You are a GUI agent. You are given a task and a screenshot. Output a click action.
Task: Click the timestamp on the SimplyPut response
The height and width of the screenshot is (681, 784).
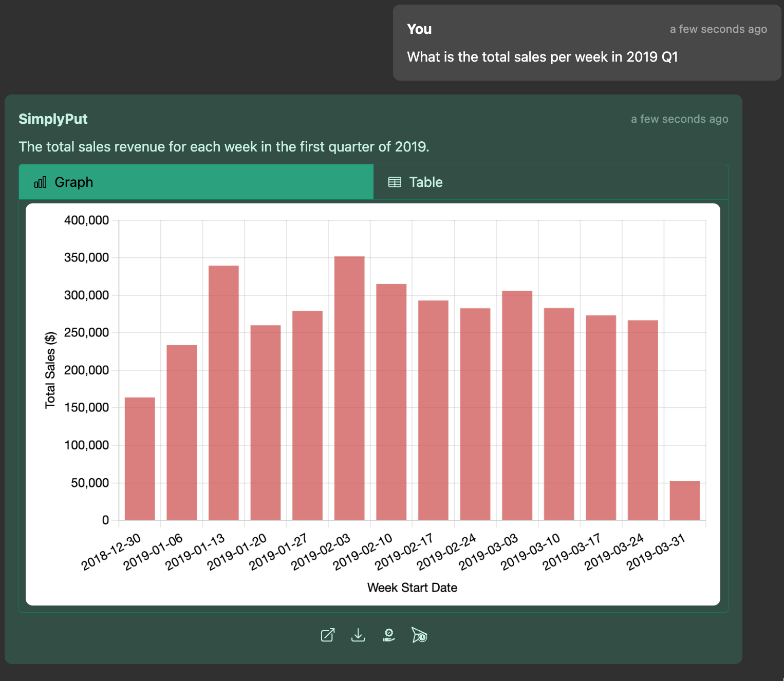pos(679,119)
